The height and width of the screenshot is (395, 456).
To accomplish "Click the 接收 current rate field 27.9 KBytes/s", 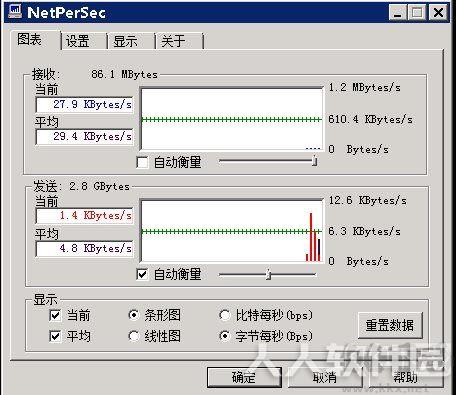I will pos(84,105).
